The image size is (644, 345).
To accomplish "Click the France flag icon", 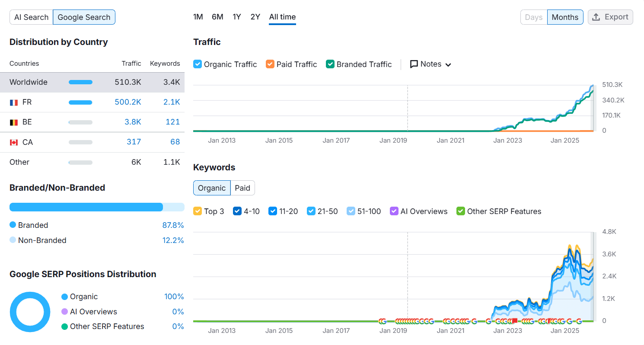I will point(14,102).
